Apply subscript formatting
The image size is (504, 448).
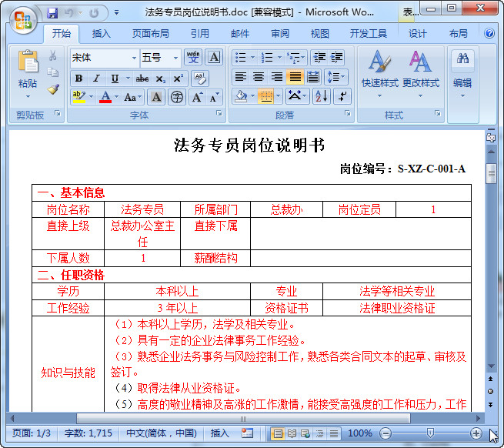point(160,79)
